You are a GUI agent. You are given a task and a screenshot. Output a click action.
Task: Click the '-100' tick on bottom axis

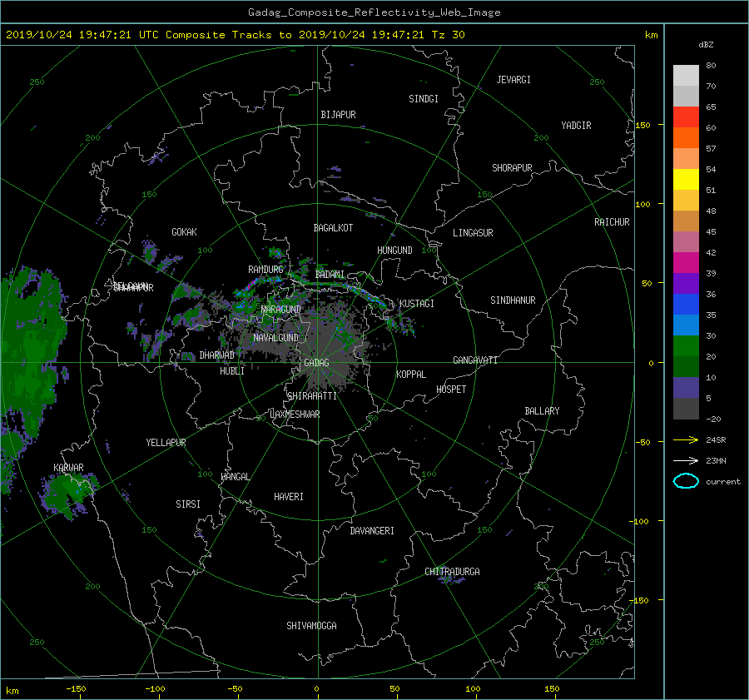tap(155, 689)
